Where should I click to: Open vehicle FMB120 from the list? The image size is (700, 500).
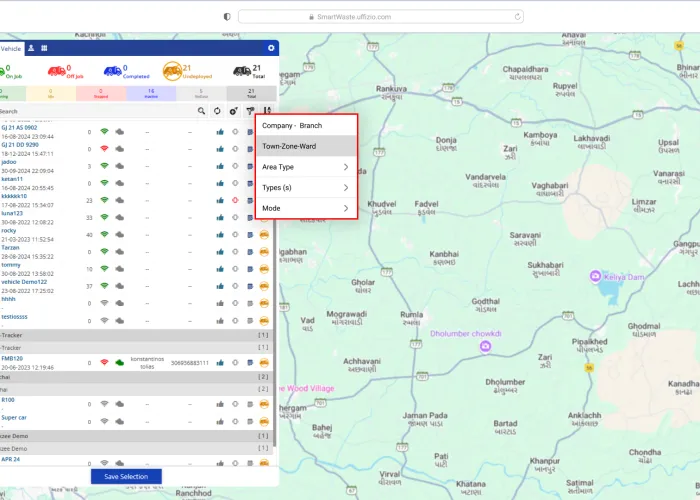point(14,357)
